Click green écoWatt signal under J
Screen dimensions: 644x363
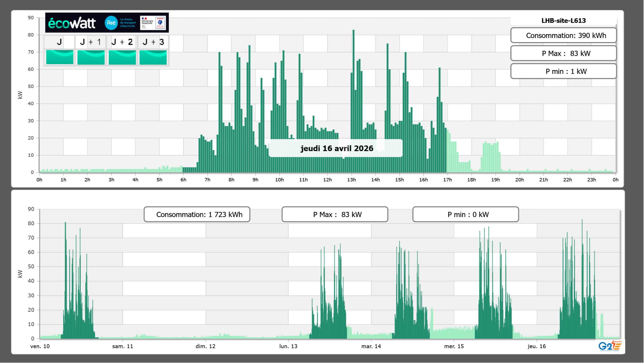click(x=60, y=57)
